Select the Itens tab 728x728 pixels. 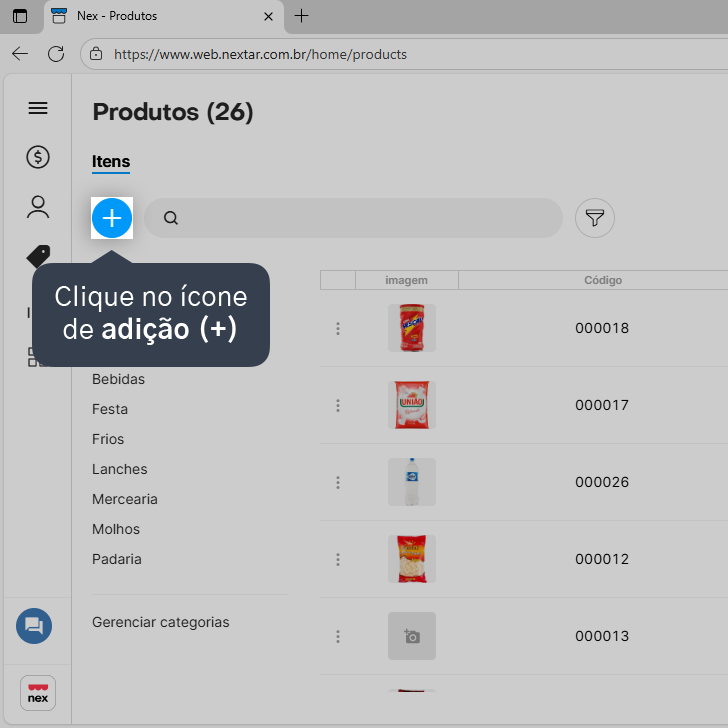[x=111, y=161]
